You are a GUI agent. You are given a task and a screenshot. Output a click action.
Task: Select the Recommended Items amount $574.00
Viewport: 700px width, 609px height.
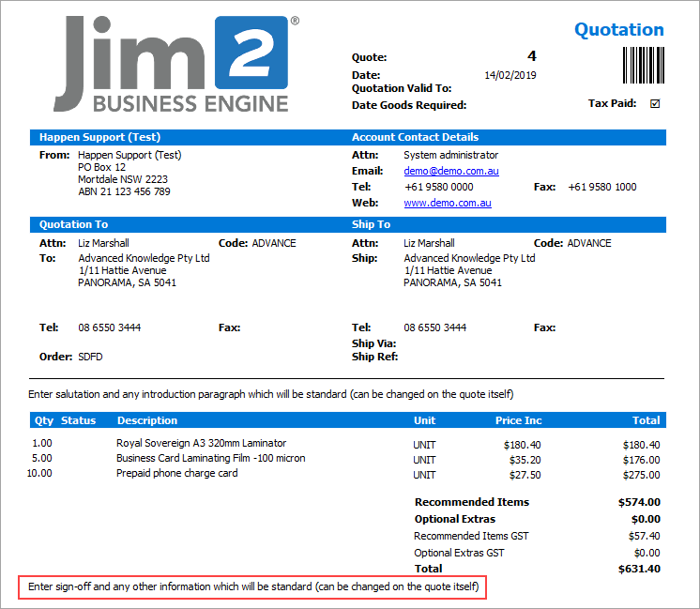639,502
